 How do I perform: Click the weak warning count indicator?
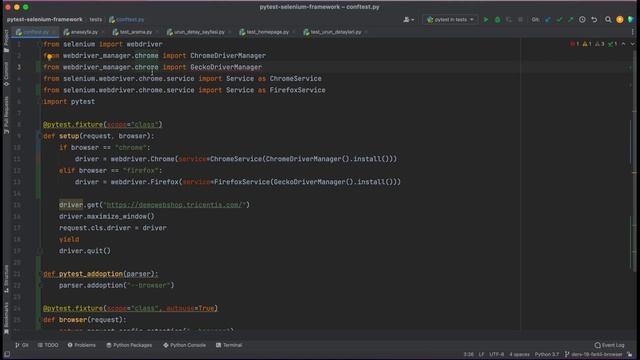(x=600, y=44)
